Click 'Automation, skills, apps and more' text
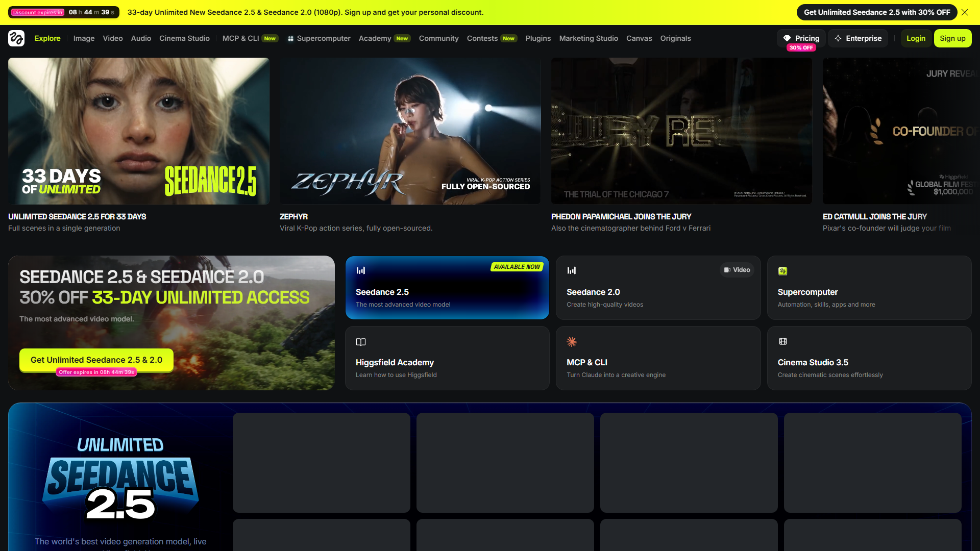The image size is (980, 551). coord(826,305)
